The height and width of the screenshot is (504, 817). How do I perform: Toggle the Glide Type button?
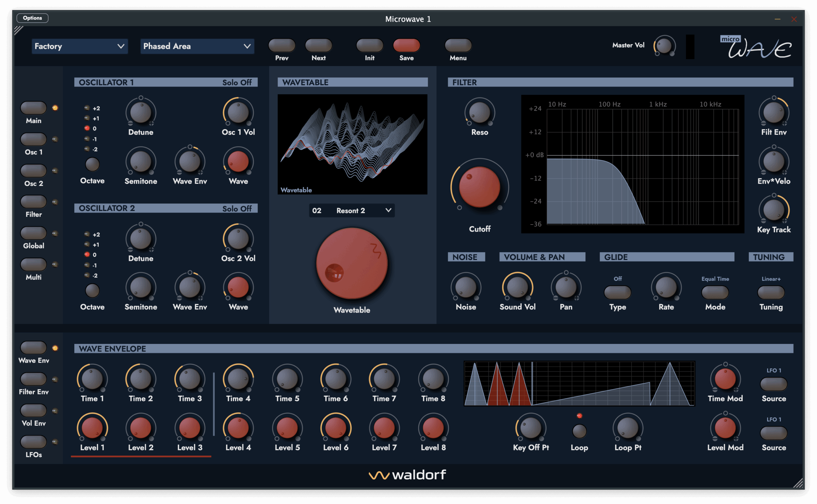click(x=618, y=292)
